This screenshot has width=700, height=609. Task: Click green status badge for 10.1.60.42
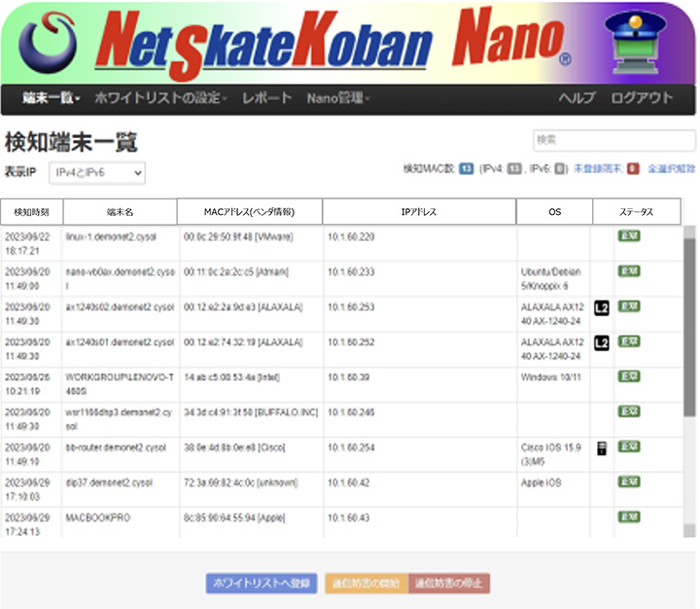[x=629, y=482]
